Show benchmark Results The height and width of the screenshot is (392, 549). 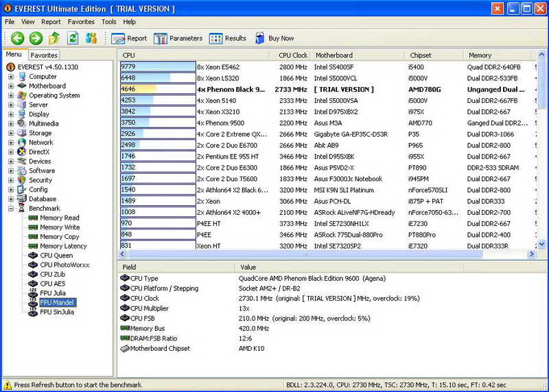pyautogui.click(x=228, y=38)
